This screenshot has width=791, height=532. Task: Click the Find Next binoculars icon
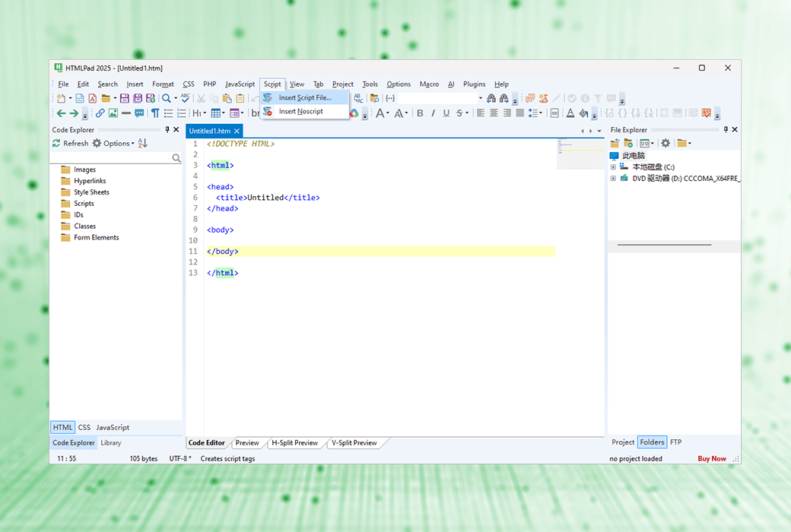[x=504, y=98]
